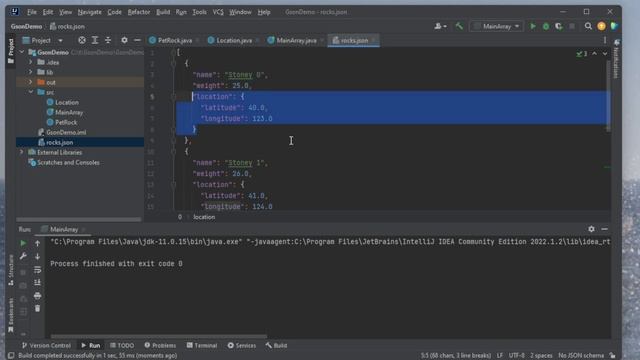Open Project panel gear options
The height and width of the screenshot is (360, 640).
tap(124, 40)
